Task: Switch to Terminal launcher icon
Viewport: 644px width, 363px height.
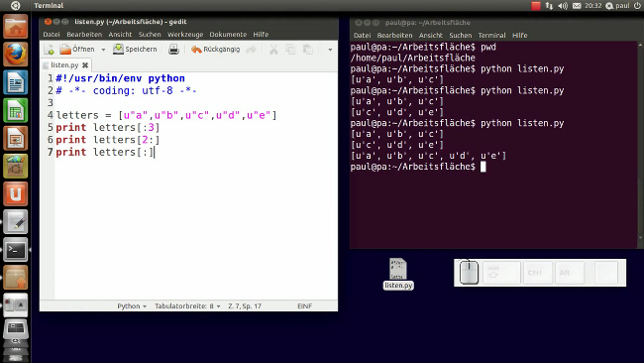Action: tap(16, 250)
